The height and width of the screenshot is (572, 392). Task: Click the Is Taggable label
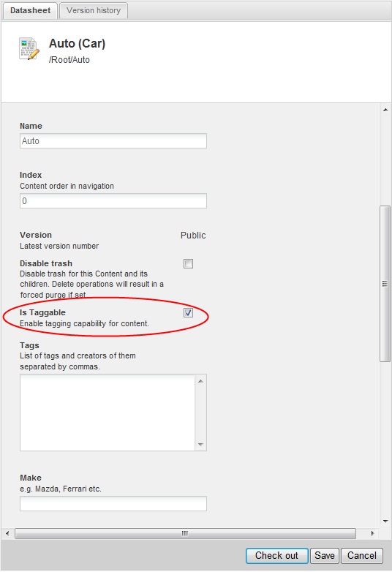click(x=42, y=312)
